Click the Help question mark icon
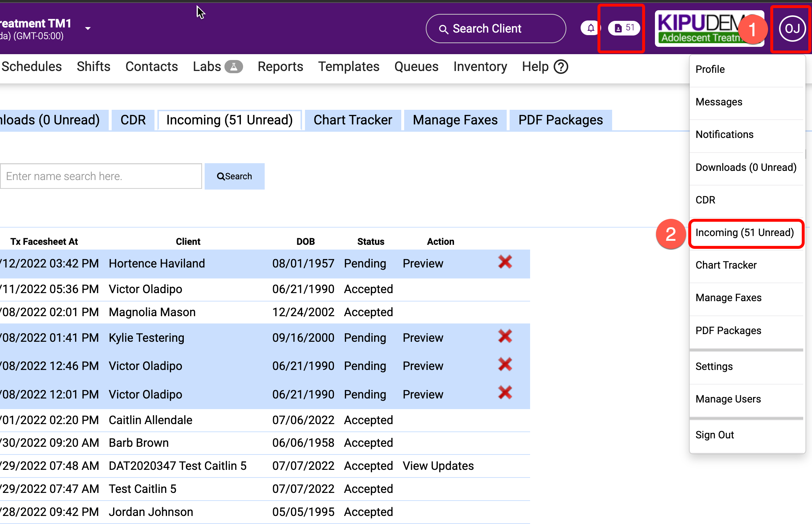Image resolution: width=812 pixels, height=524 pixels. pos(560,67)
